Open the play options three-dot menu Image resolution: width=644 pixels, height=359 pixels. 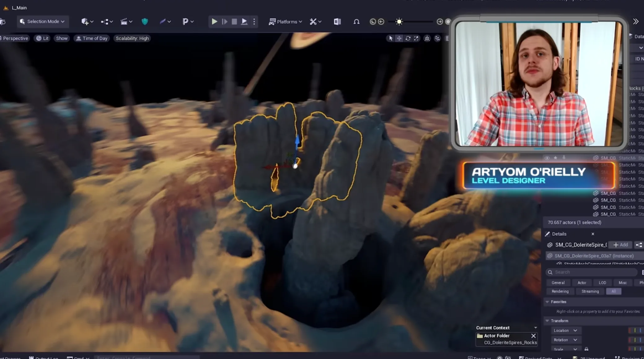(x=254, y=21)
